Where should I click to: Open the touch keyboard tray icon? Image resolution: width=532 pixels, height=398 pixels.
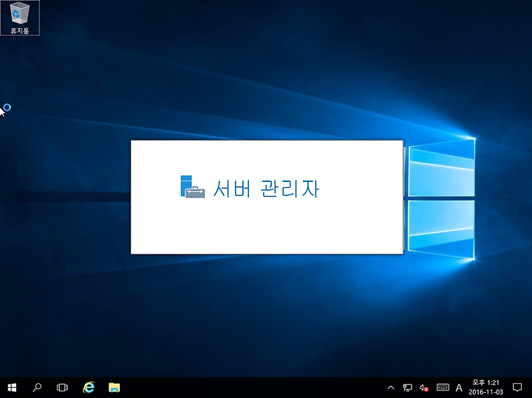443,388
